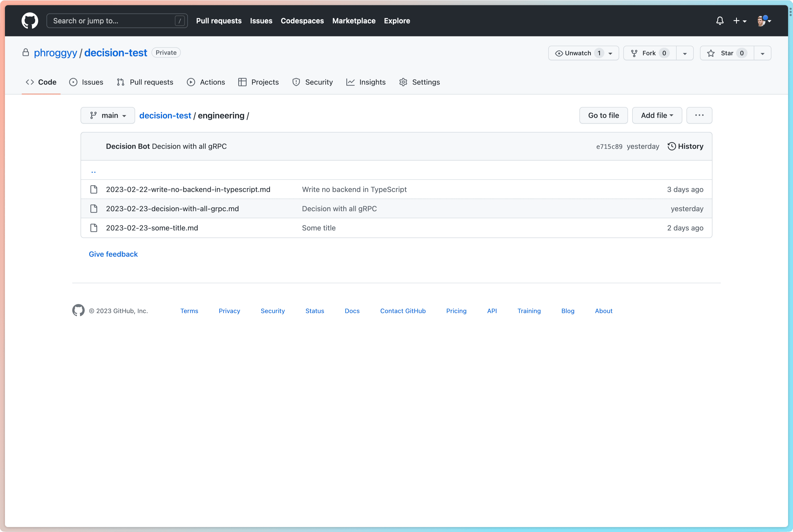
Task: Select the Projects tab
Action: click(x=259, y=82)
